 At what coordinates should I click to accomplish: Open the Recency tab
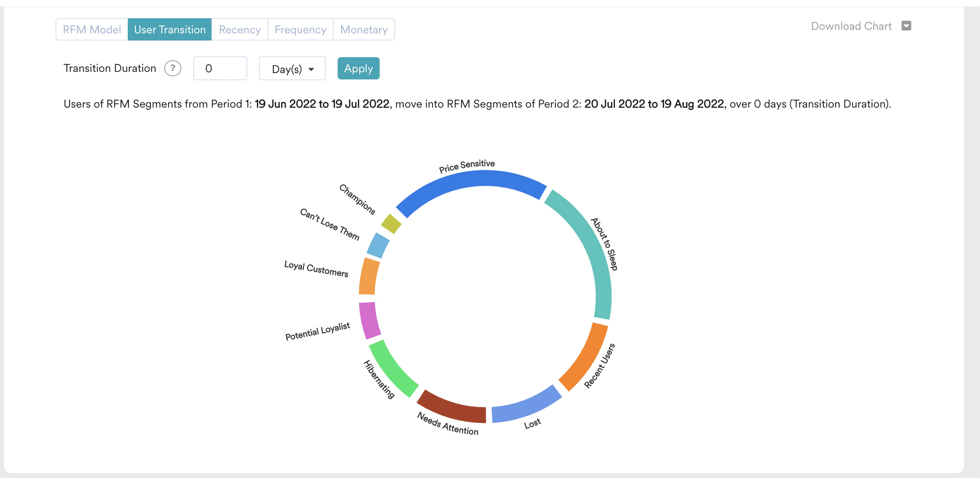point(240,29)
